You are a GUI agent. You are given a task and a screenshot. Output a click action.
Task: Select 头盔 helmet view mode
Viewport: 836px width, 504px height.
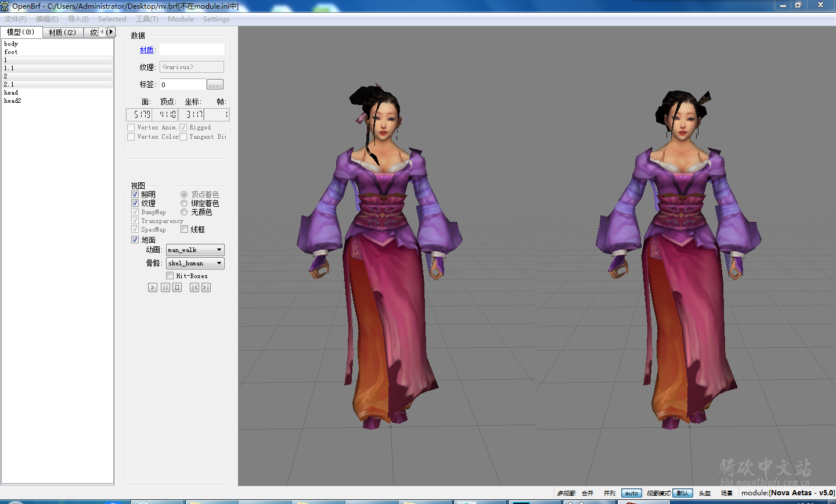click(705, 493)
